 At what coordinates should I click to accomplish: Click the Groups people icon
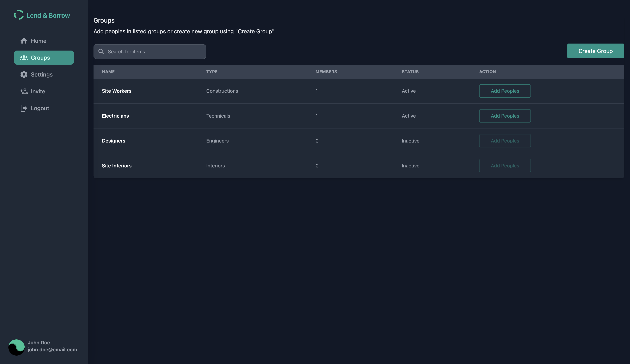click(x=24, y=58)
